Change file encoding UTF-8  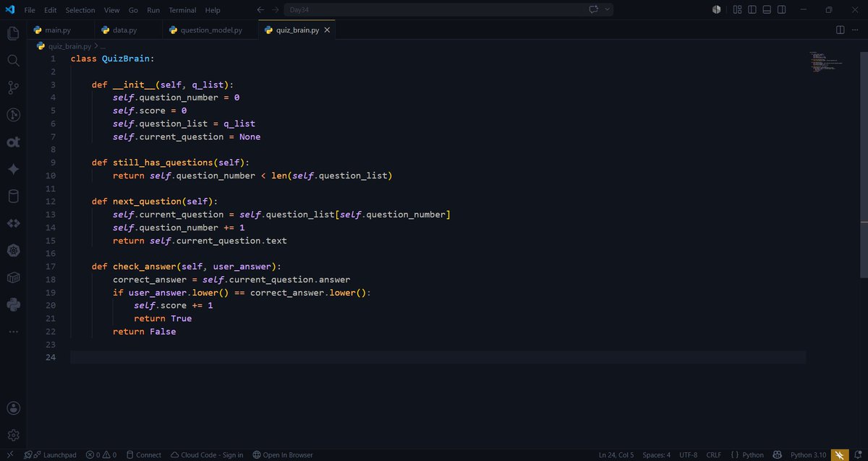tap(688, 454)
